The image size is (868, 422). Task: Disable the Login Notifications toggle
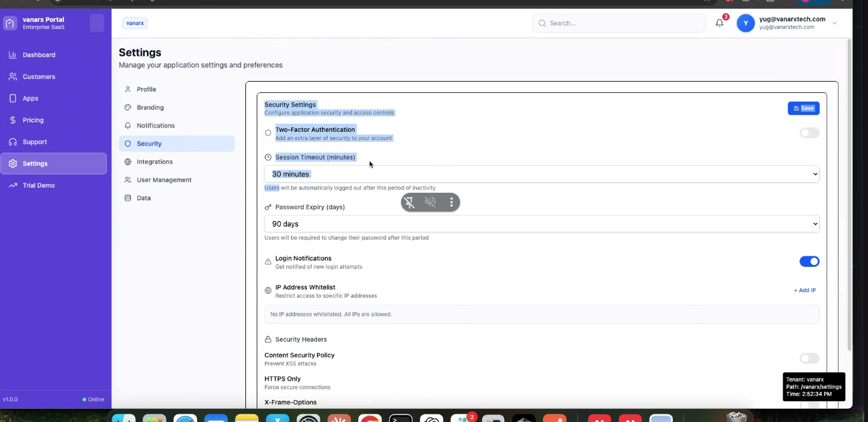click(x=809, y=262)
